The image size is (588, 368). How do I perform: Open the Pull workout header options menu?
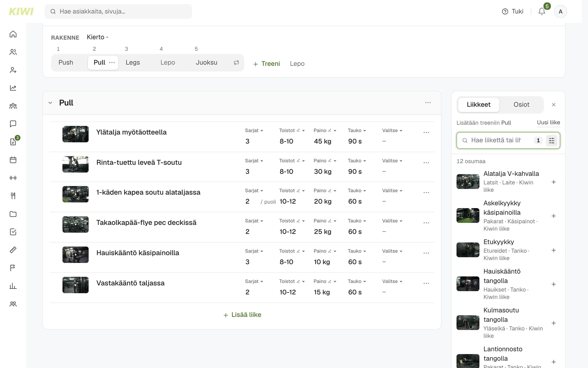[x=428, y=103]
